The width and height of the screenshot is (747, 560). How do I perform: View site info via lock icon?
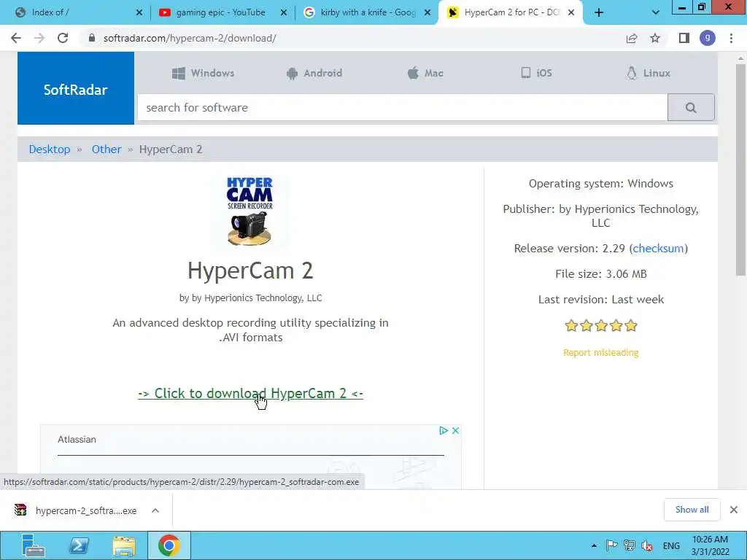(92, 38)
